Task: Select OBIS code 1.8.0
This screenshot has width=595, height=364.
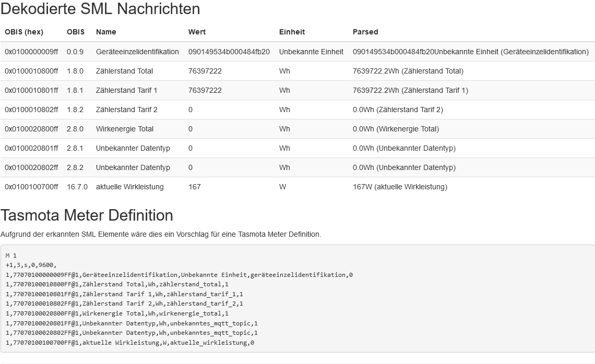Action: pos(75,71)
